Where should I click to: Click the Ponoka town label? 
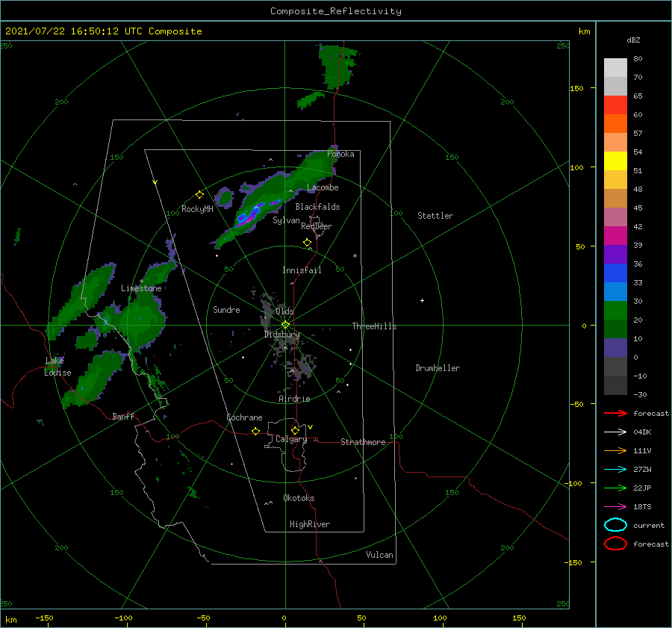340,154
